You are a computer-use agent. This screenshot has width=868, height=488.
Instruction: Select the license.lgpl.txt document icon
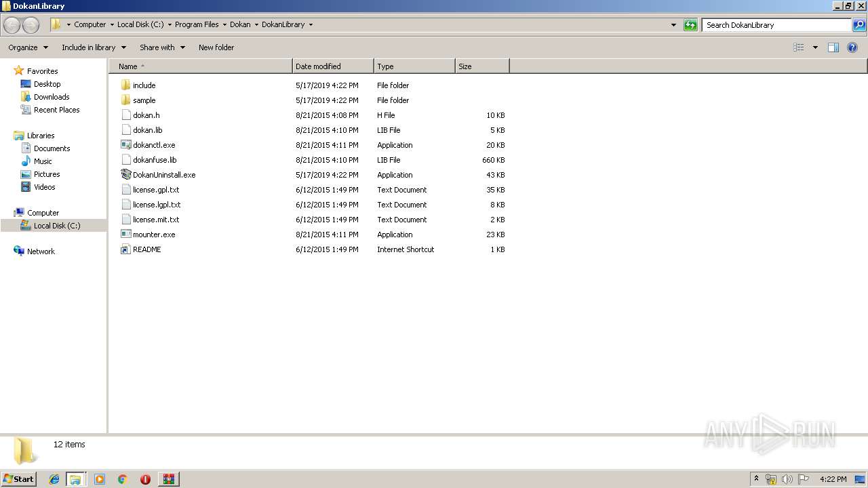pos(125,205)
